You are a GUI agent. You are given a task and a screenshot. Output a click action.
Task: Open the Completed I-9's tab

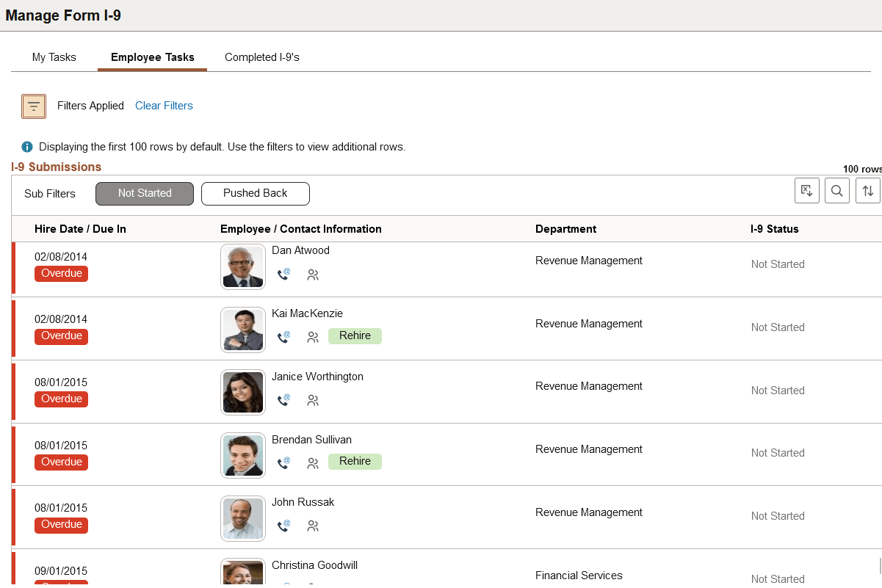261,57
